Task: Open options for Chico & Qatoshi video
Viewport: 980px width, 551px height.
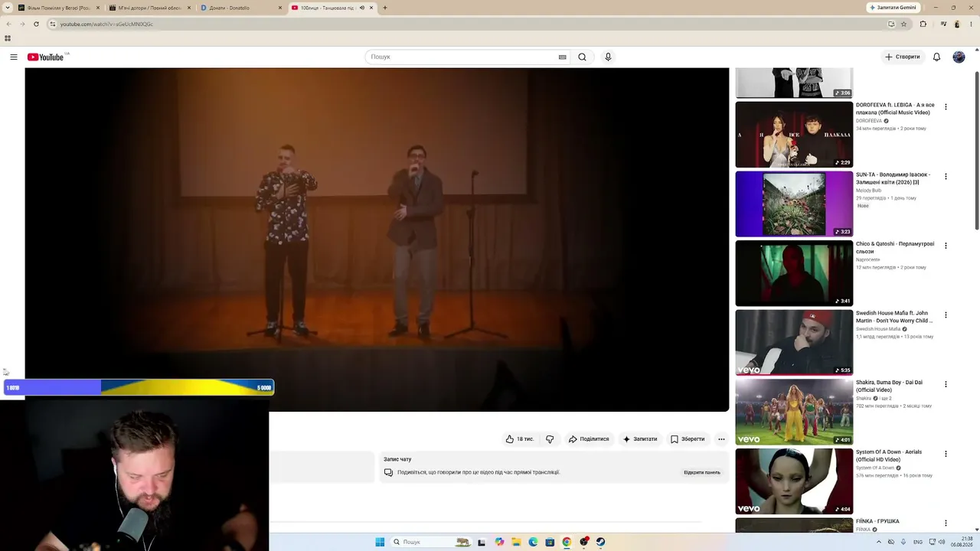Action: tap(946, 246)
